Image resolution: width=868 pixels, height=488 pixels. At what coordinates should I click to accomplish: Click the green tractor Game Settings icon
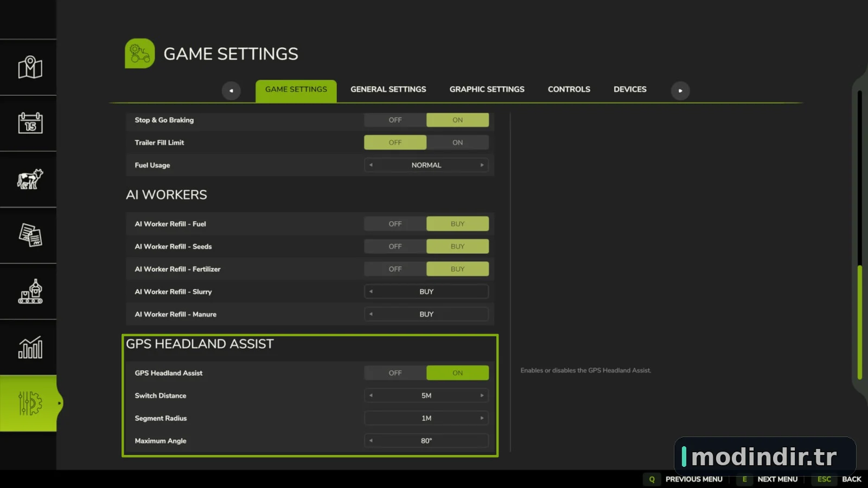click(140, 53)
